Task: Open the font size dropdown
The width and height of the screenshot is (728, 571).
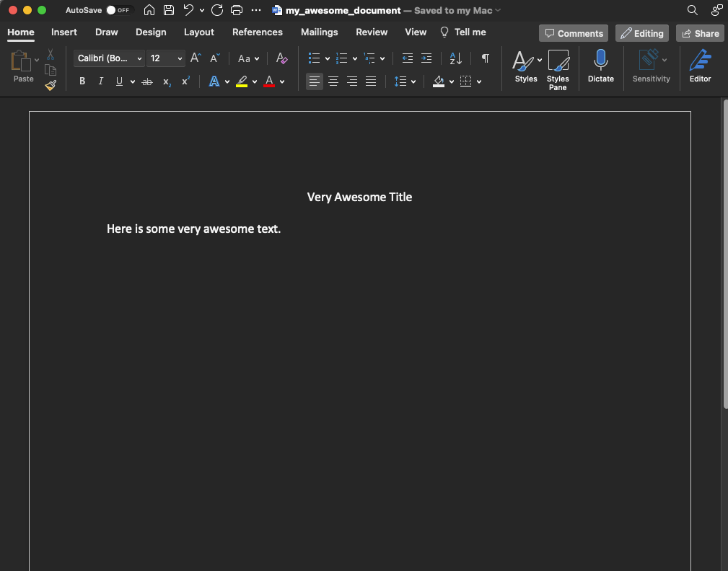Action: click(x=178, y=58)
